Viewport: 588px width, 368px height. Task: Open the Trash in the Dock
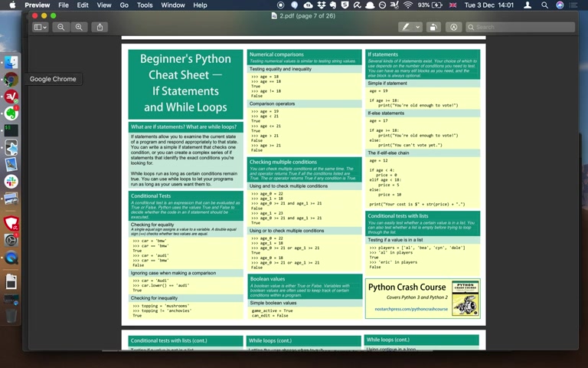point(11,316)
